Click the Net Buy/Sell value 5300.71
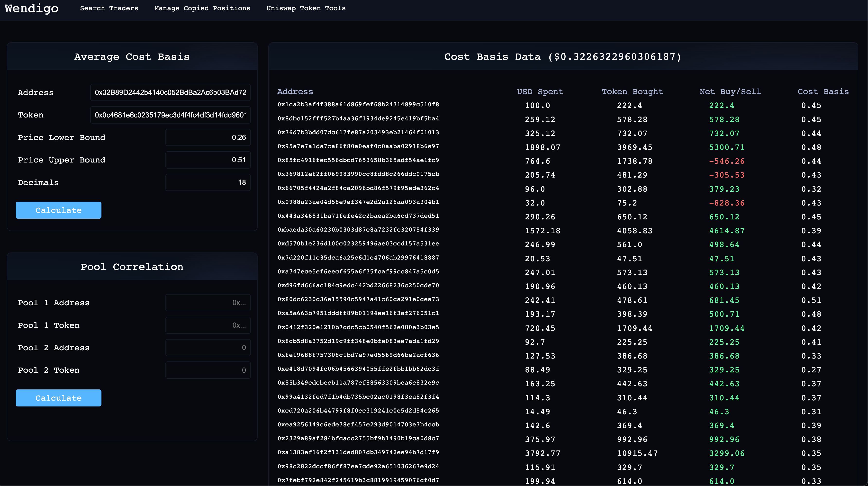Screen dimensions: 868x486 [727, 147]
